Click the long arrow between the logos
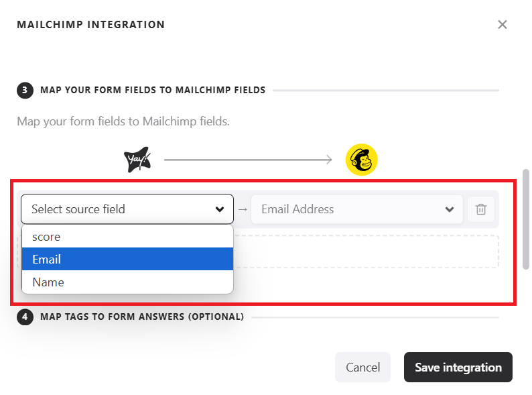This screenshot has height=395, width=532. [248, 160]
